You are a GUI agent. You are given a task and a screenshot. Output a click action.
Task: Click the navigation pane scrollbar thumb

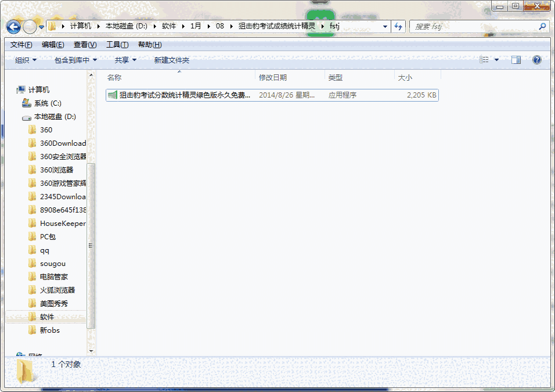[91, 246]
